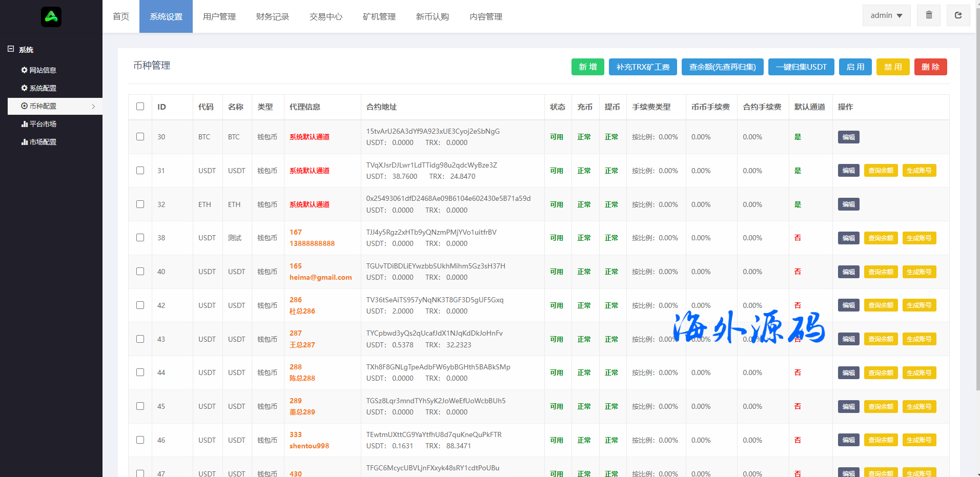The height and width of the screenshot is (477, 980).
Task: Switch to the 用户管理 top tab
Action: (x=219, y=17)
